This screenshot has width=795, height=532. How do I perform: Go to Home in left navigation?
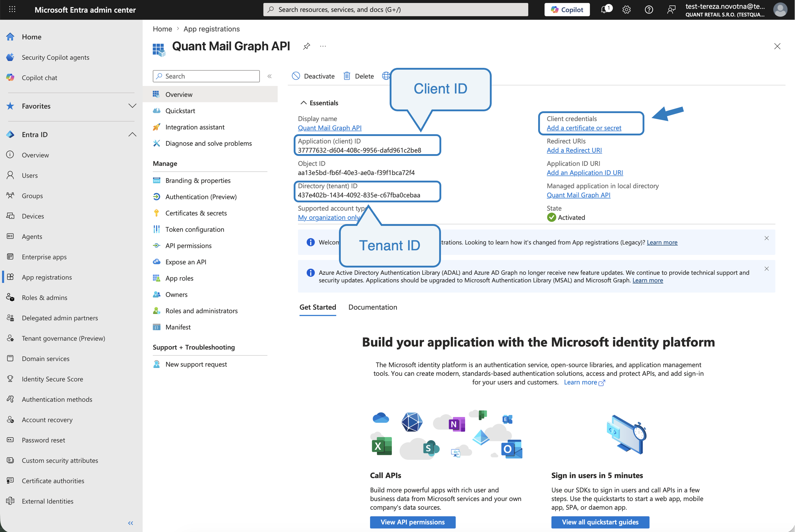point(32,37)
